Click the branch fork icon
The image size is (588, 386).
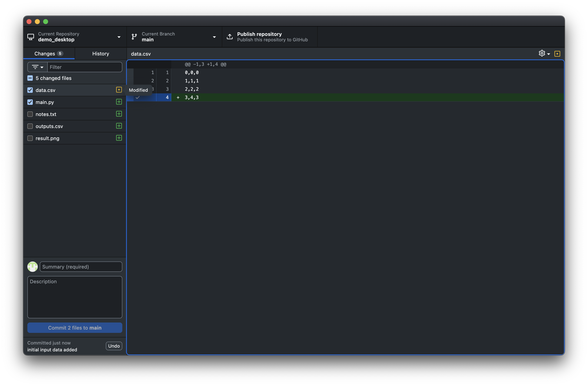134,37
